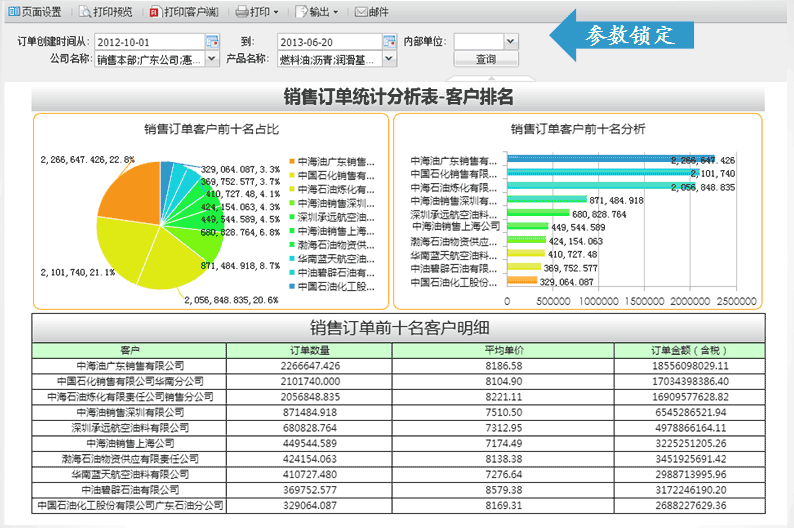
Task: Select cell 深圳承远航空油料有限公司
Action: click(x=130, y=428)
